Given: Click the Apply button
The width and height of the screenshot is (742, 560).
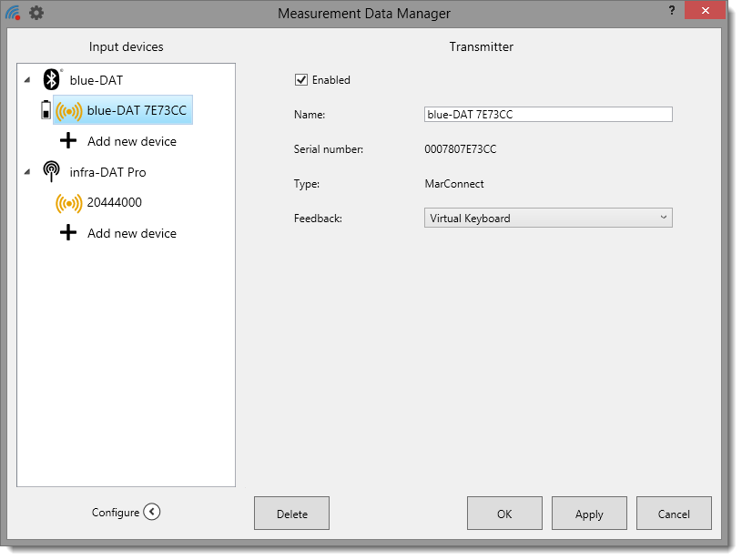Looking at the screenshot, I should click(589, 514).
